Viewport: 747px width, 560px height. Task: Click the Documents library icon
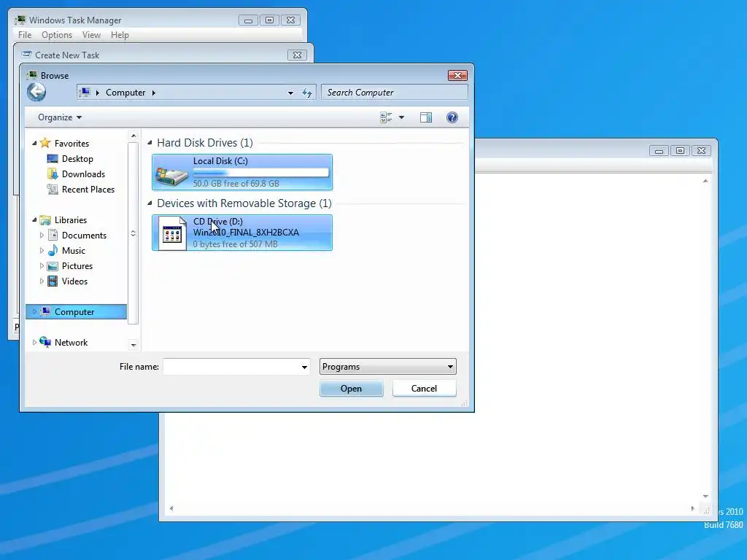pos(53,236)
